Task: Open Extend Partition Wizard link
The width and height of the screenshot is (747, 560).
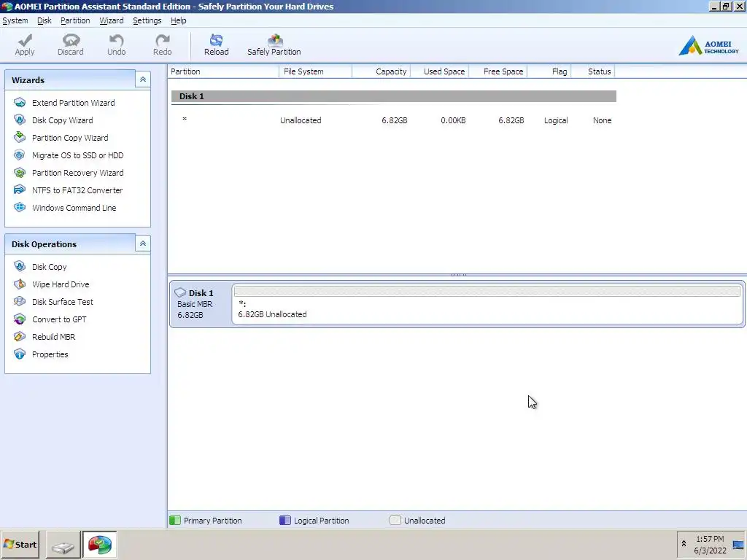Action: coord(74,103)
